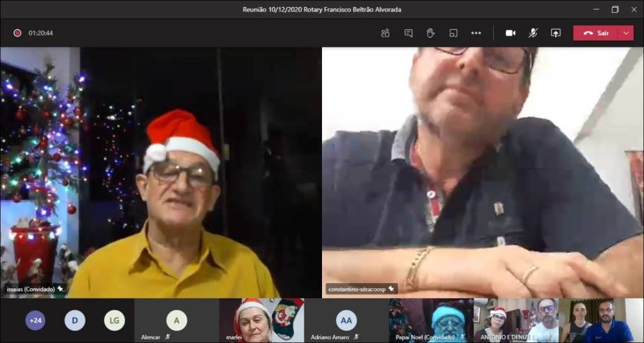The height and width of the screenshot is (343, 644).
Task: Restore down the Teams meeting window
Action: (x=615, y=9)
